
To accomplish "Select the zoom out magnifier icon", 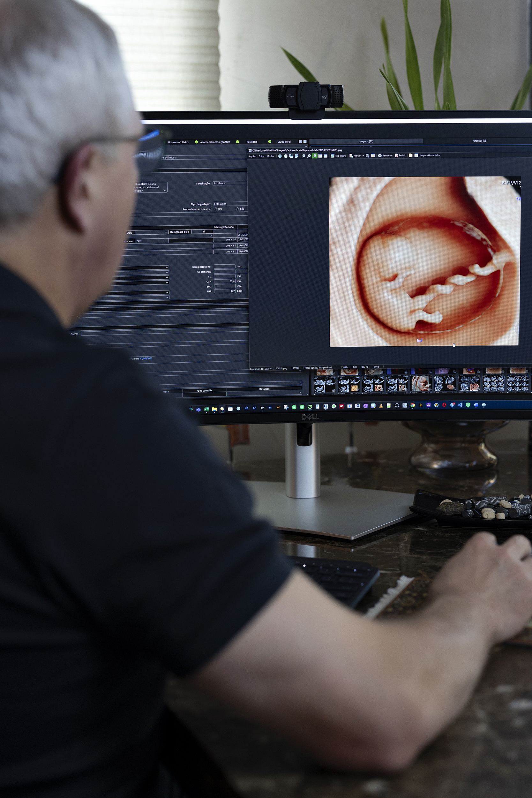I will coord(310,155).
